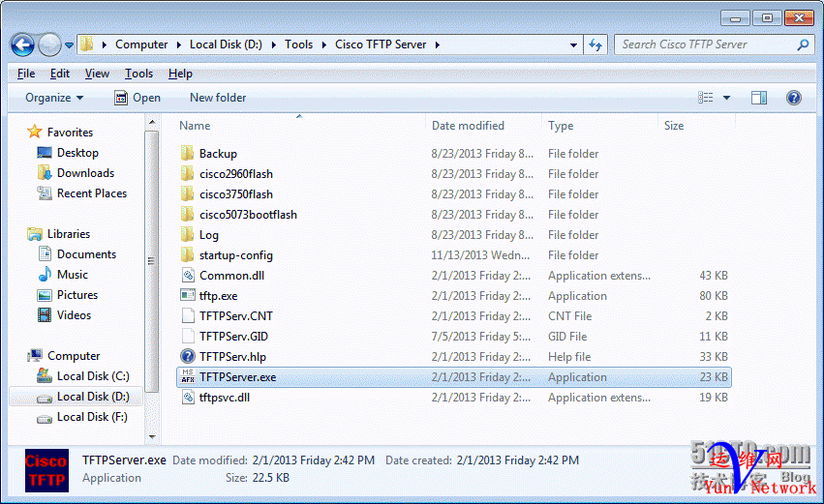Click the cisco3750flash folder icon

coord(187,193)
